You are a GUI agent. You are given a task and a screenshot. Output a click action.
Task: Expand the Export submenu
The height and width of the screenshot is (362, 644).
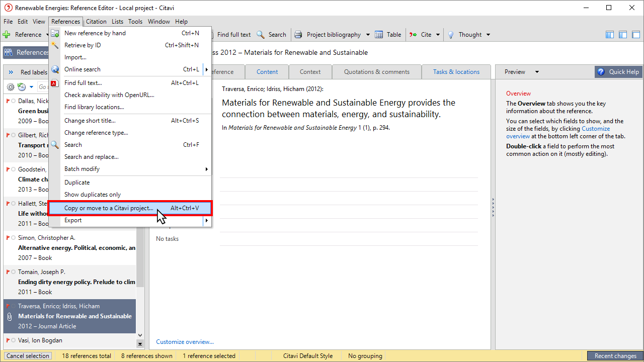coord(207,220)
